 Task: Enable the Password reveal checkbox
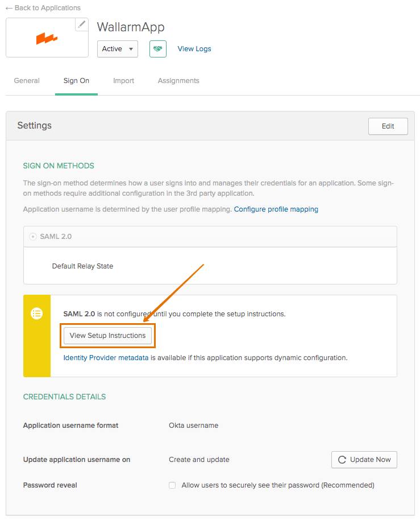point(172,485)
